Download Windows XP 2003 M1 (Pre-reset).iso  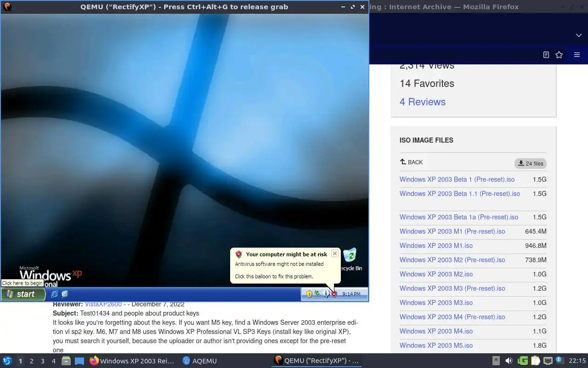452,231
